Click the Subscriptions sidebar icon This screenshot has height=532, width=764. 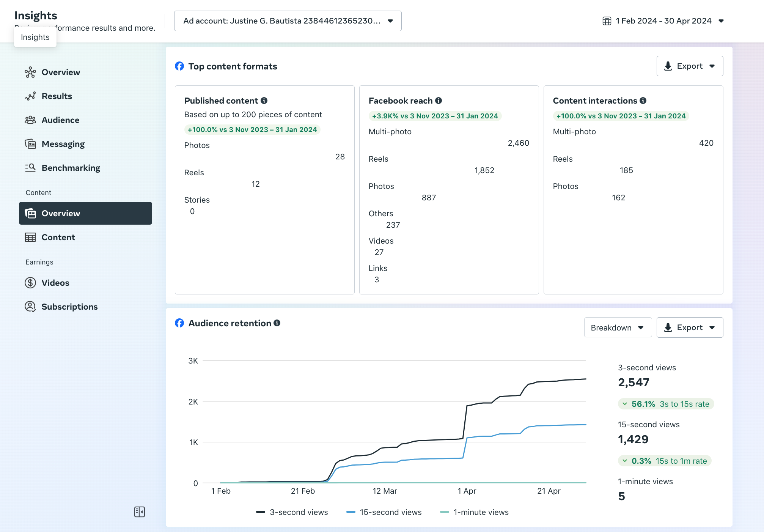pos(30,307)
